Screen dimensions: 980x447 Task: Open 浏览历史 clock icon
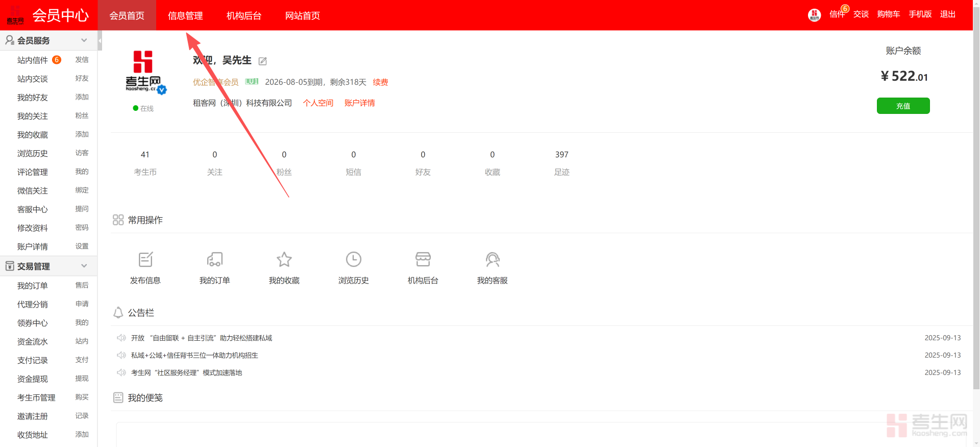tap(353, 260)
